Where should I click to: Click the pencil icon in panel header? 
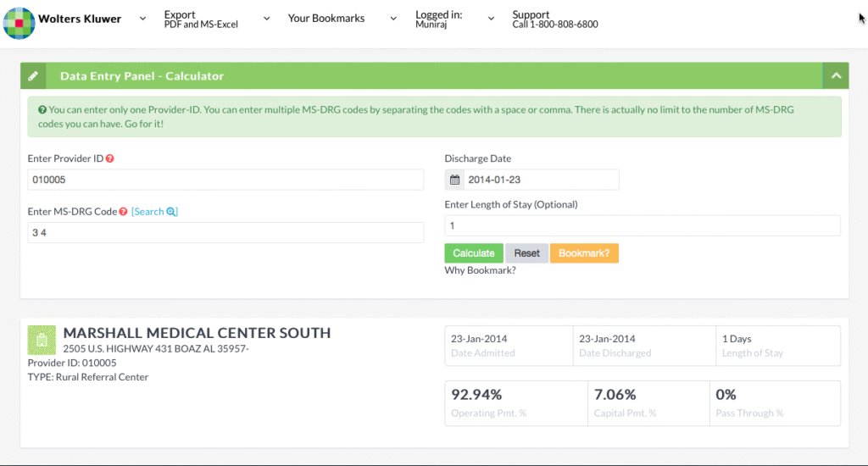(33, 76)
